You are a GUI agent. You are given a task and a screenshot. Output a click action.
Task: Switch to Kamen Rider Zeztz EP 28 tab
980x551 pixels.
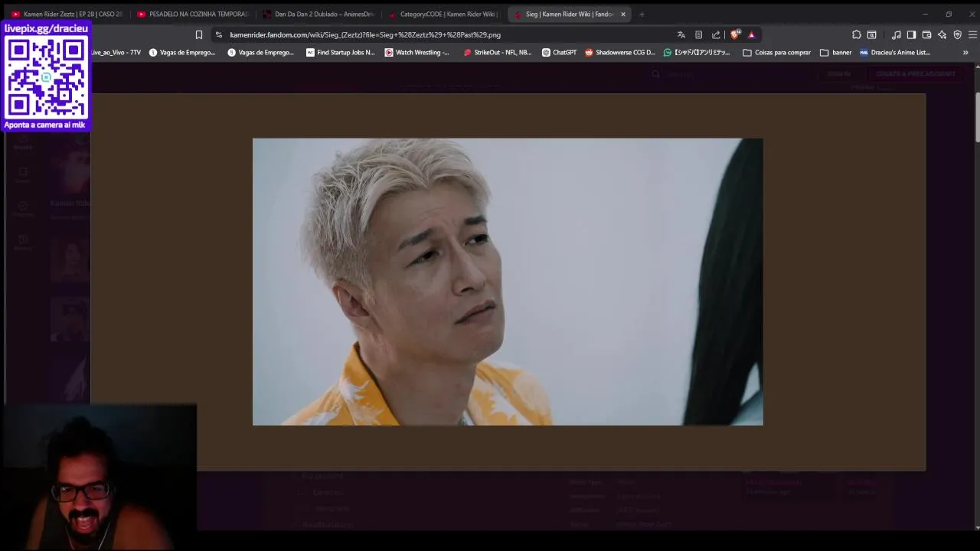click(67, 14)
